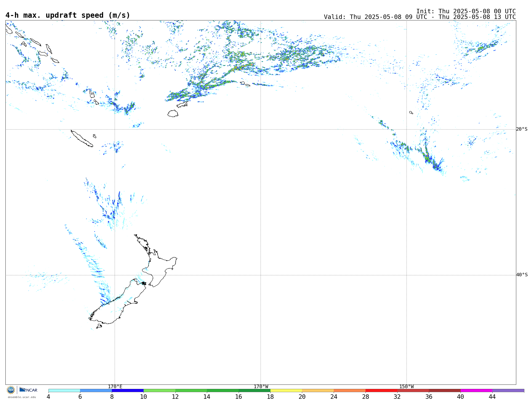
Task: Click the colorbar tick label '18'
Action: pyautogui.click(x=270, y=397)
